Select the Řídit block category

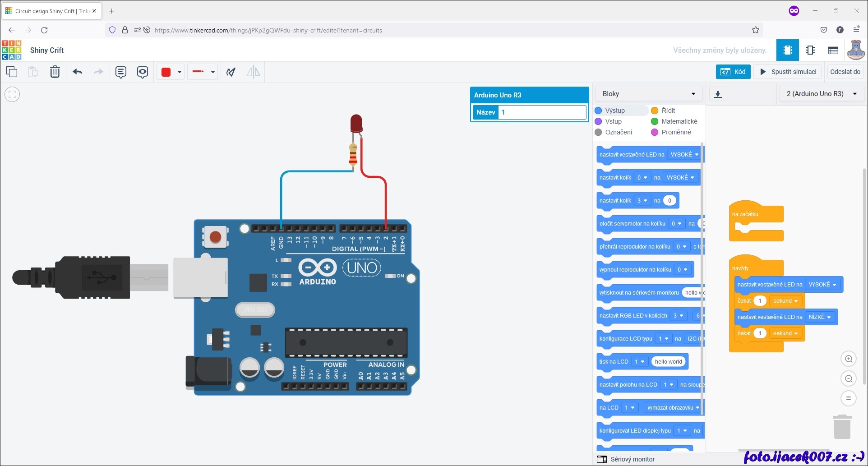tap(668, 111)
